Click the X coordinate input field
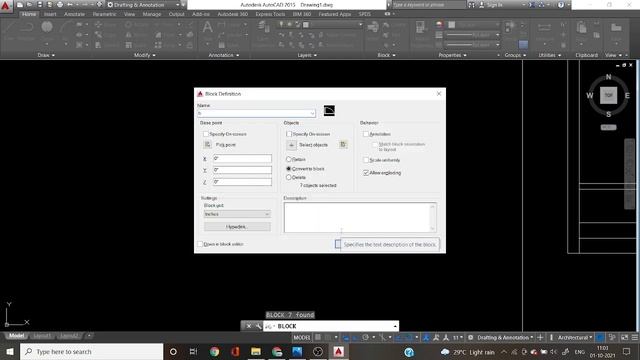 tap(242, 158)
